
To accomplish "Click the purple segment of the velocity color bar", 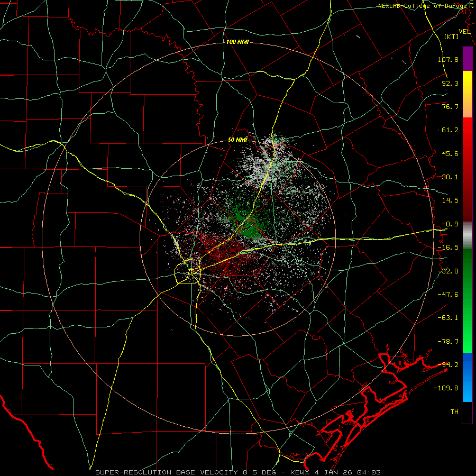I will (467, 59).
